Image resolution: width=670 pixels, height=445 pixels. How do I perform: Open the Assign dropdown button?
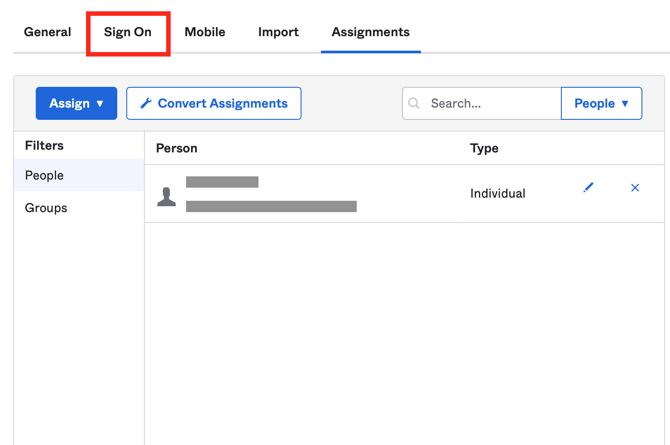point(76,103)
